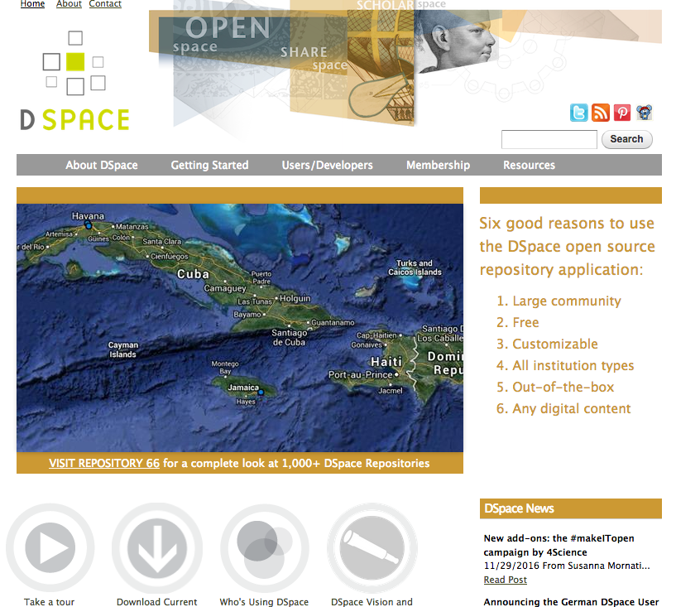Screen dimensions: 700x607
Task: Click the blue bear social icon
Action: point(644,113)
